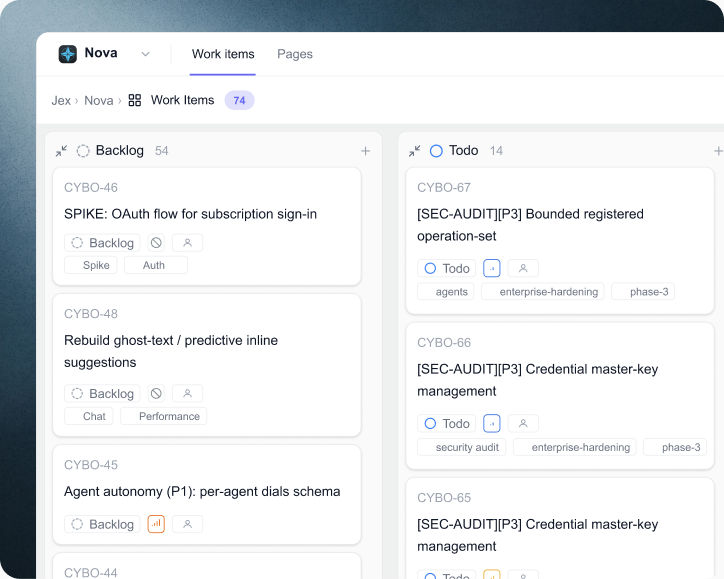
Task: Click the Chat label on CYBO-48
Action: [x=89, y=416]
